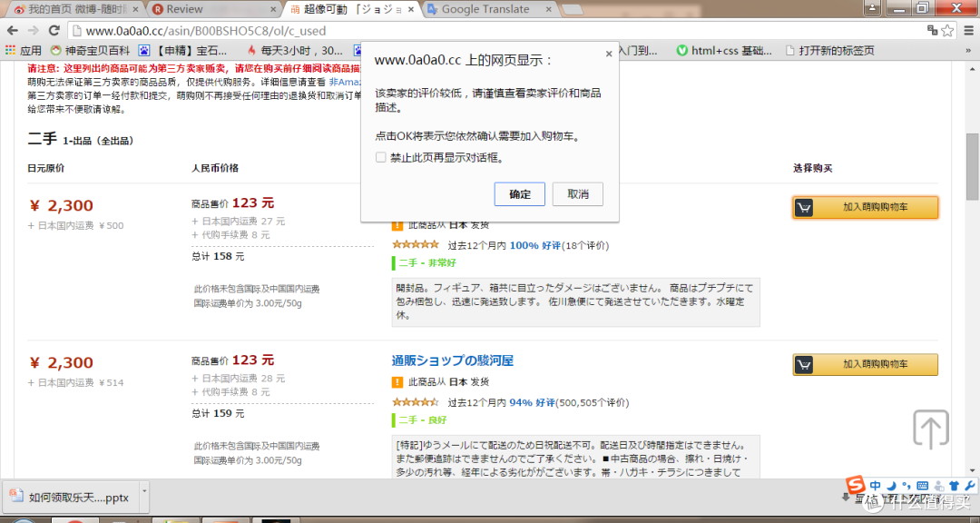Click the scrollbar down arrow
This screenshot has width=980, height=523.
[972, 471]
